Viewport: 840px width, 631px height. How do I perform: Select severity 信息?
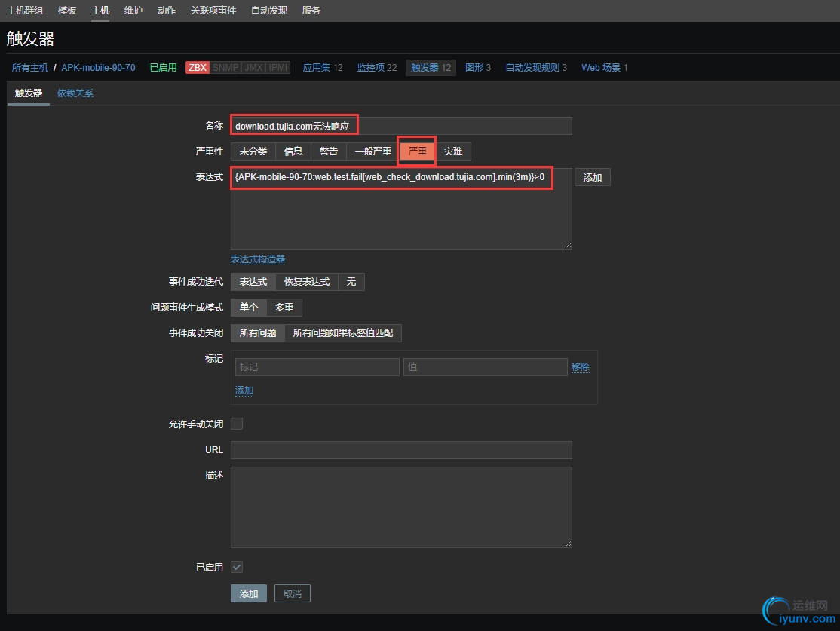click(x=293, y=152)
